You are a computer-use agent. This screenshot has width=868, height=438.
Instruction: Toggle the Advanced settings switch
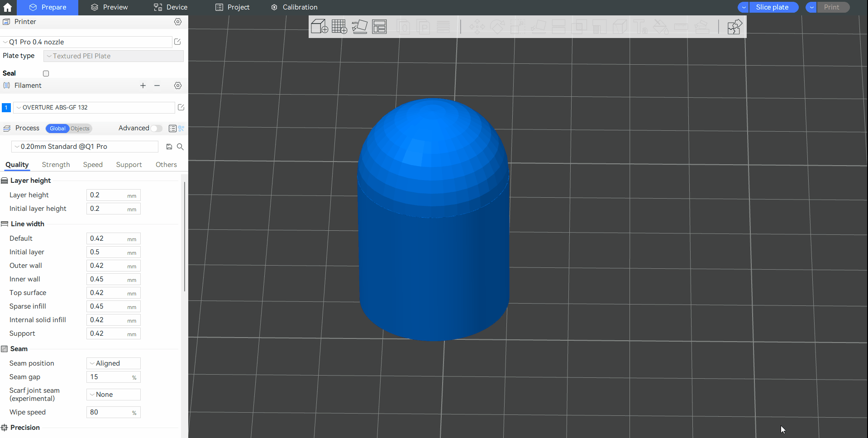point(156,129)
